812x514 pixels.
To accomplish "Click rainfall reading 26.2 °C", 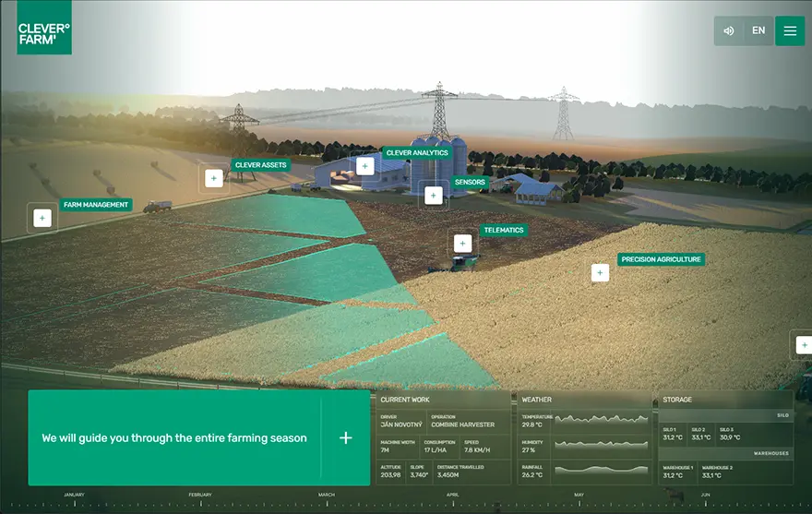I will click(x=531, y=474).
